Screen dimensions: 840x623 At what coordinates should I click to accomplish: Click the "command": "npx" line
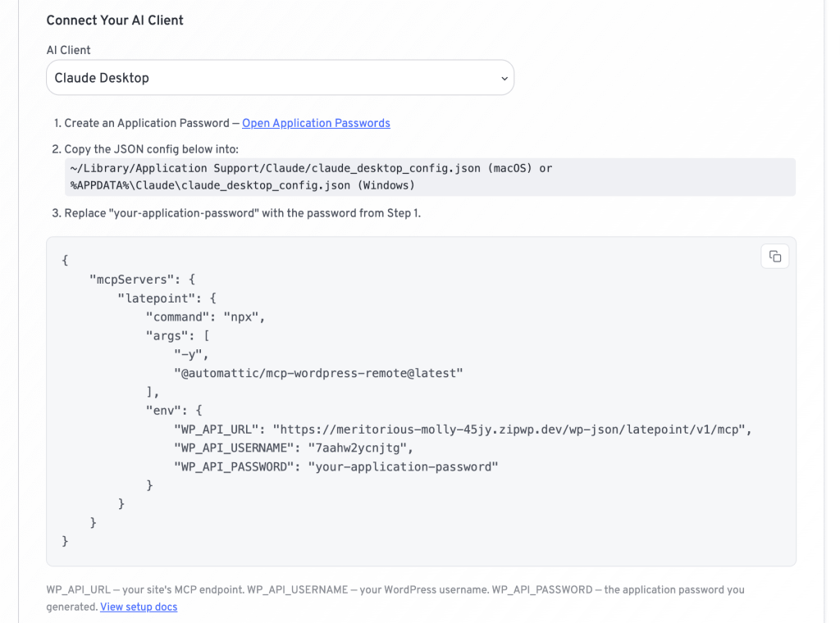205,317
